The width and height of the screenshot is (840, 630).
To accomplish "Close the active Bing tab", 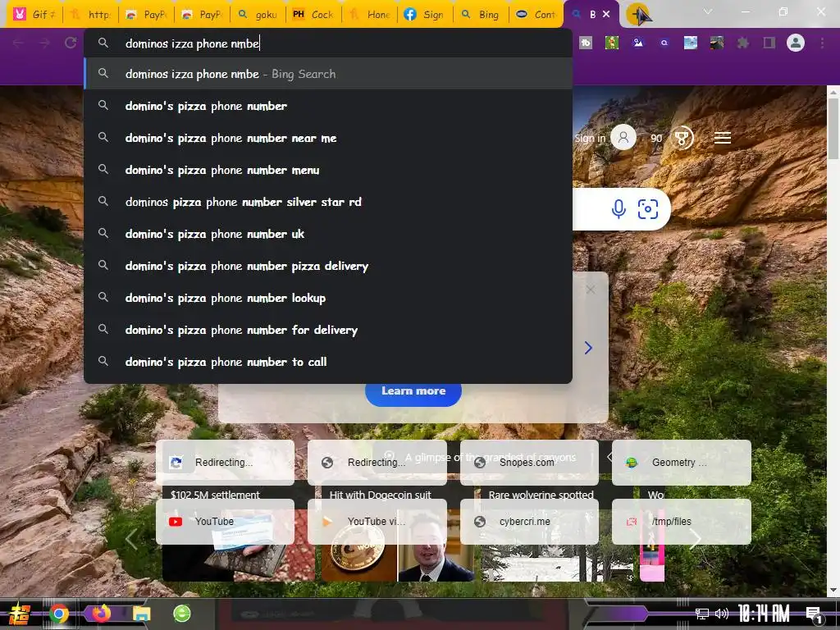I will click(x=606, y=14).
